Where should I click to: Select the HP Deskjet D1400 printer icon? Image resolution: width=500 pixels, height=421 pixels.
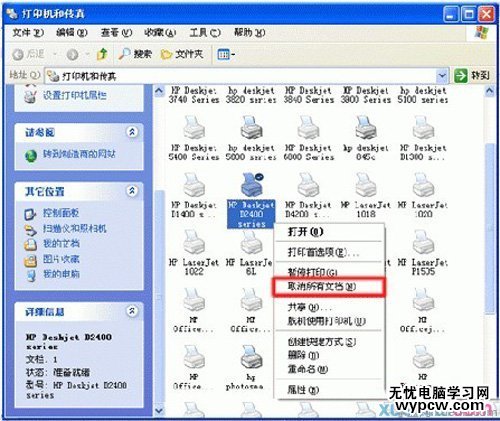click(194, 185)
